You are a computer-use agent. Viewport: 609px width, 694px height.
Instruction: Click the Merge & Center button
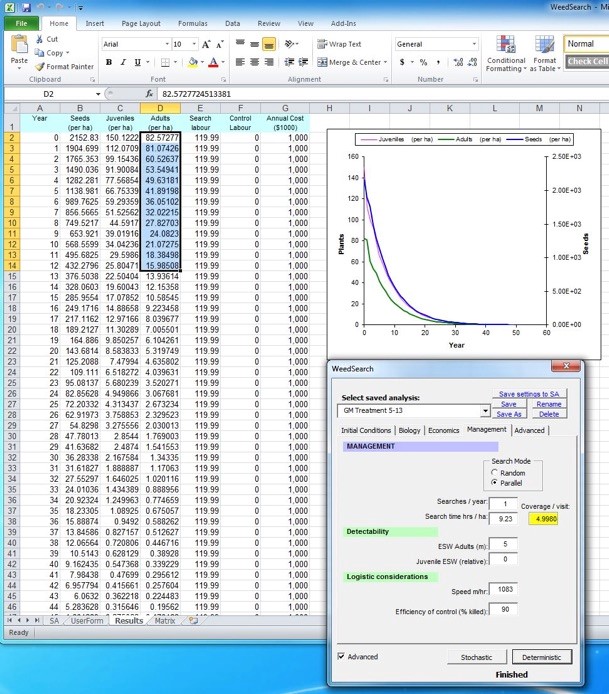[x=349, y=62]
